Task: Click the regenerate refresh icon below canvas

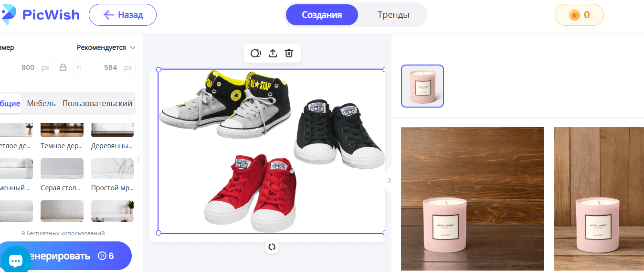Action: (272, 247)
